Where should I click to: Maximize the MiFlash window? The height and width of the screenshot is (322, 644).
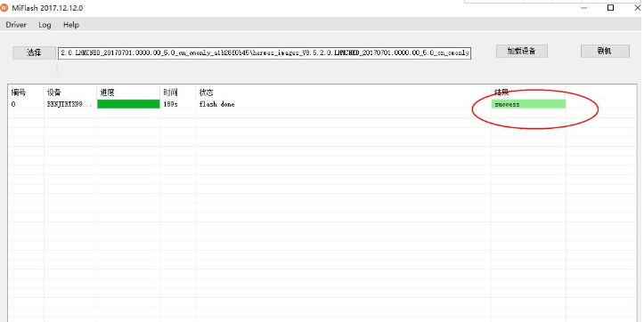610,7
